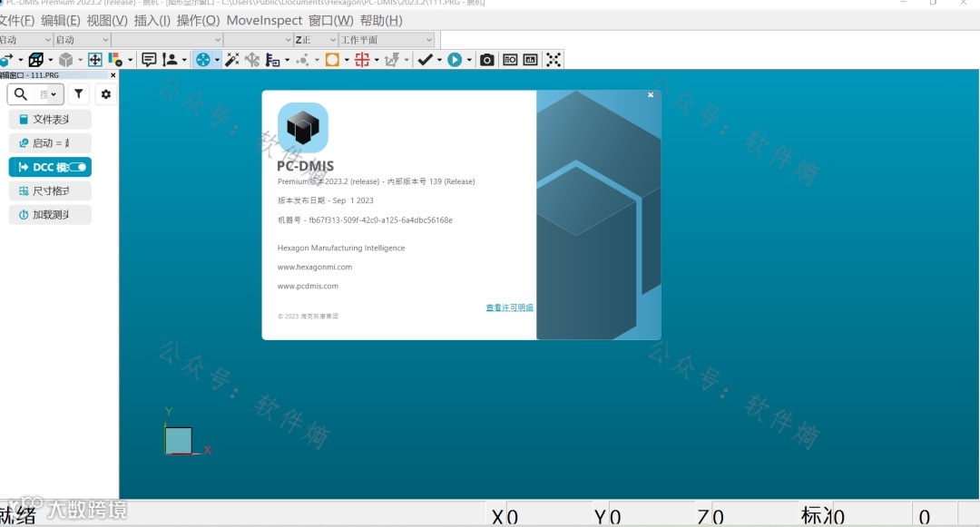Click the scale-to-fit arrows icon
Image resolution: width=980 pixels, height=527 pixels.
point(95,60)
